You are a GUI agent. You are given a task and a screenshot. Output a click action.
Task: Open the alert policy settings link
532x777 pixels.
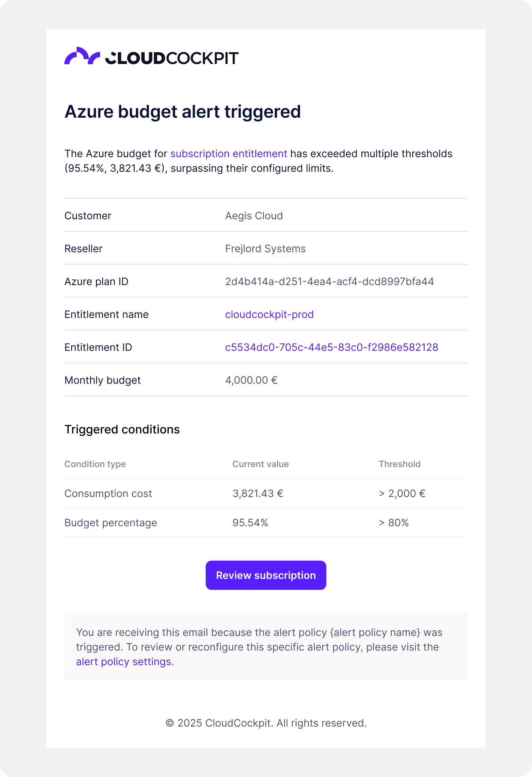[x=123, y=662]
